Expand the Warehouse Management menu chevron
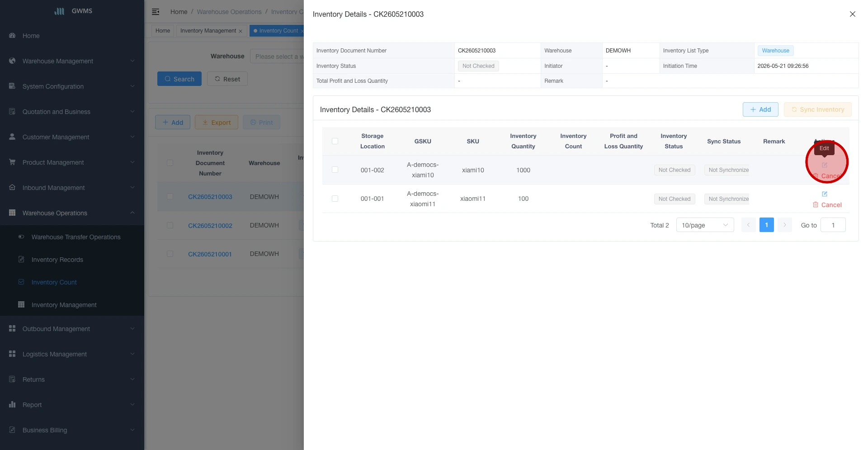The height and width of the screenshot is (450, 868). coord(132,61)
